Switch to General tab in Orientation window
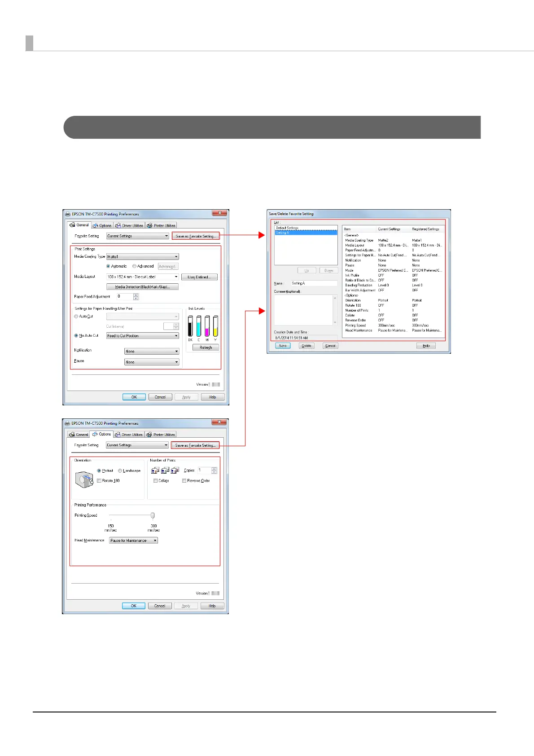This screenshot has height=756, width=534. click(x=79, y=435)
